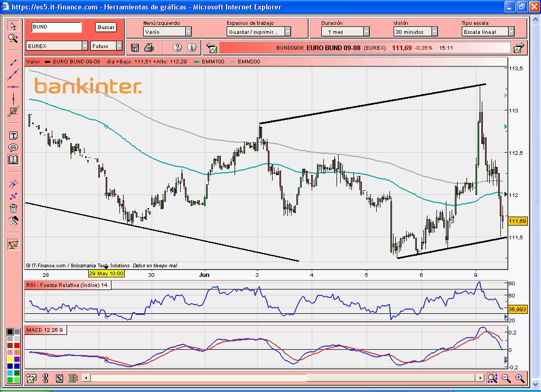Viewport: 541px width, 392px height.
Task: Open the Duración 1 mes dropdown
Action: pos(346,32)
